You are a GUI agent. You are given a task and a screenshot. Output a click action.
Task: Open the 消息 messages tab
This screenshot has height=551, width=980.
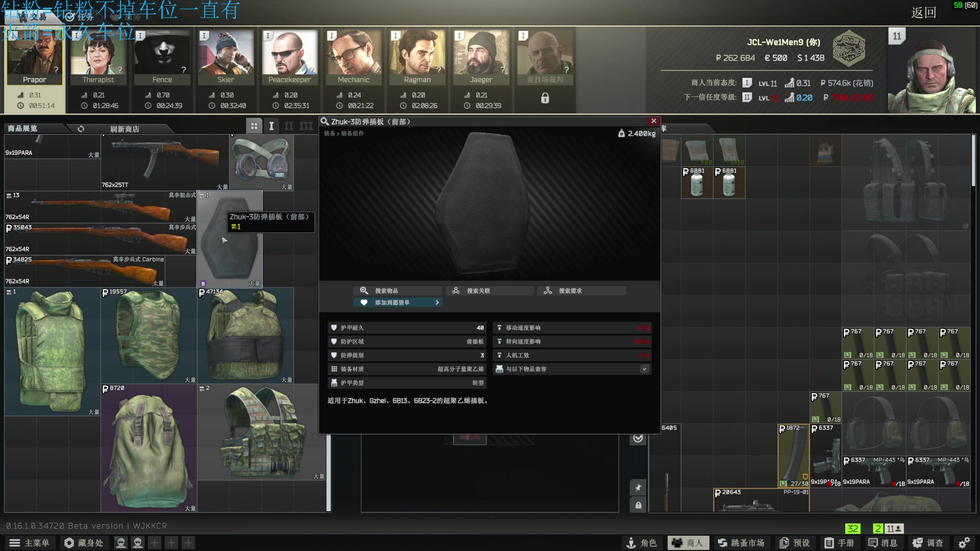(884, 543)
